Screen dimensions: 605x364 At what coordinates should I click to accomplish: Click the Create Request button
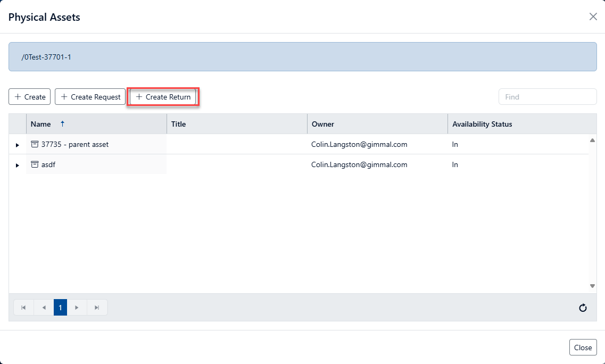click(x=90, y=97)
